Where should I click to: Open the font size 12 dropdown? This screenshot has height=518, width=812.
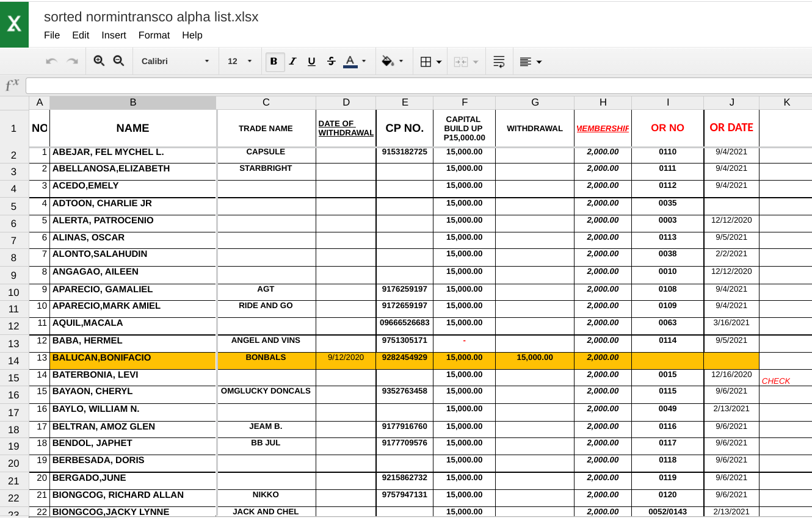[240, 62]
